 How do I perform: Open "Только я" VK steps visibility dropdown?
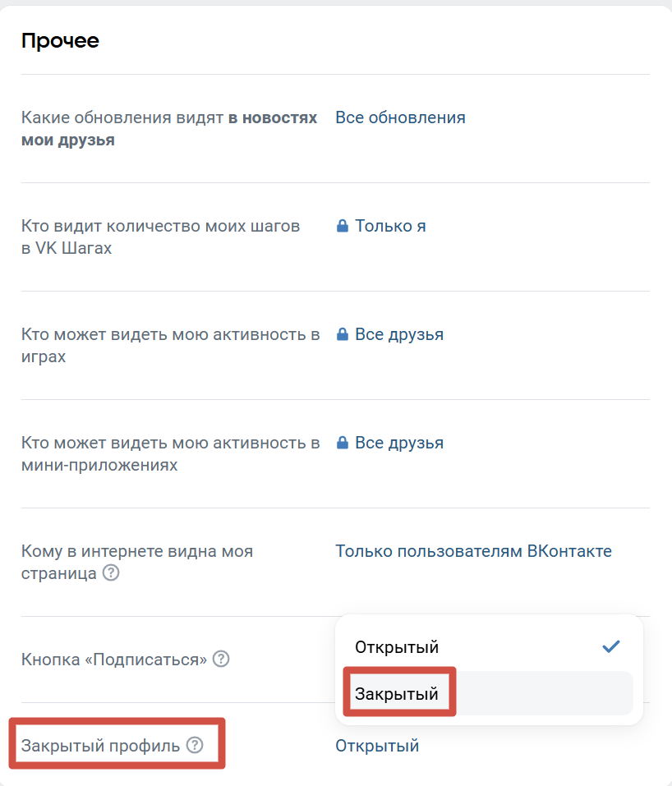pos(390,226)
